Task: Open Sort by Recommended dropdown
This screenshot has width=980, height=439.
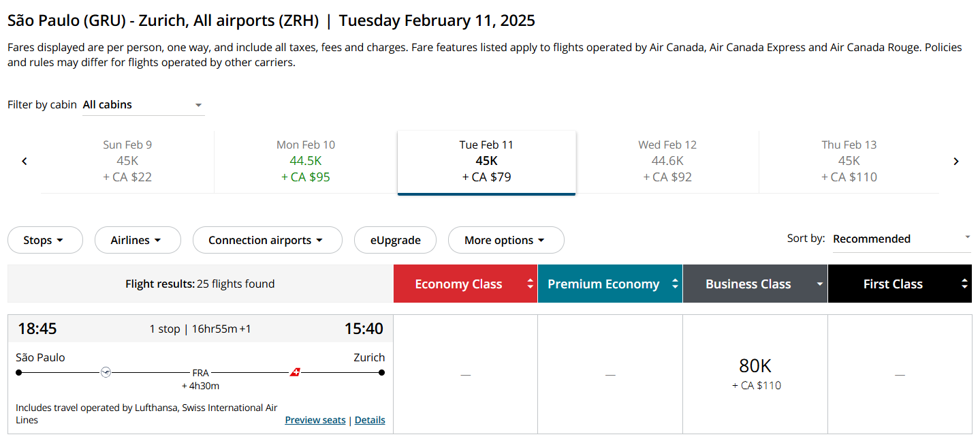Action: point(902,239)
